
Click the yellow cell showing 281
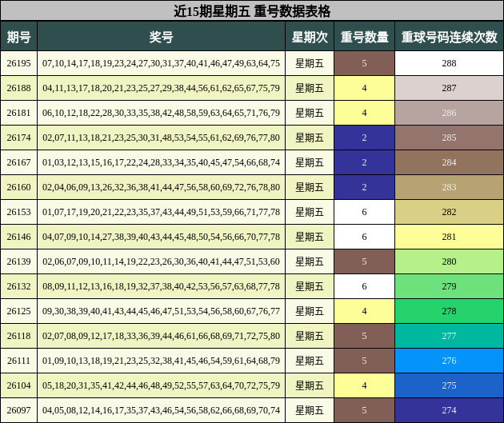pyautogui.click(x=449, y=237)
